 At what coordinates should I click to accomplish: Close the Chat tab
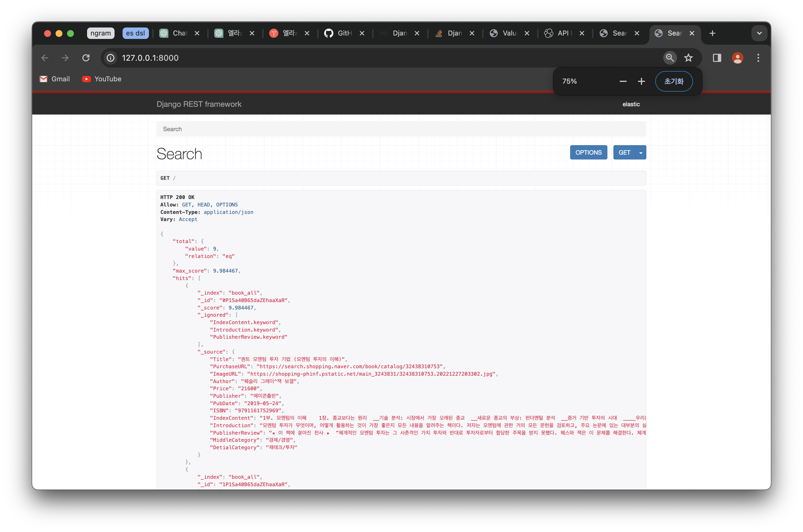[x=197, y=33]
